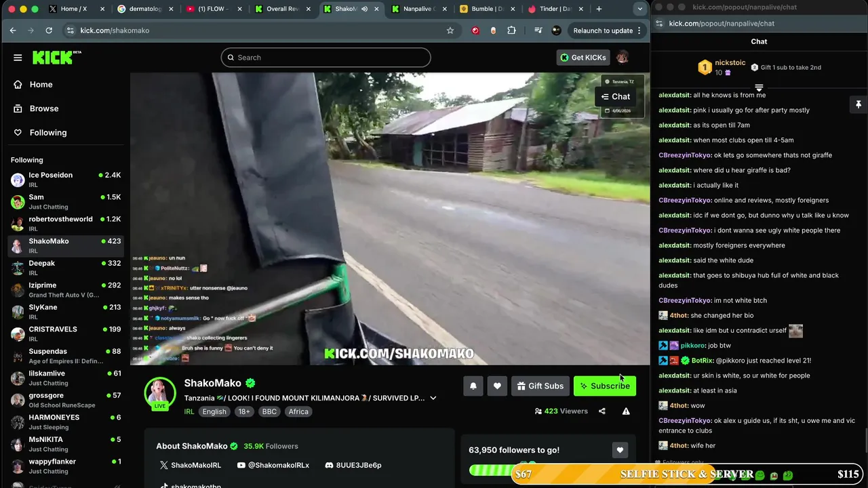
Task: Click the notification bell button for ShakoMako
Action: (473, 386)
